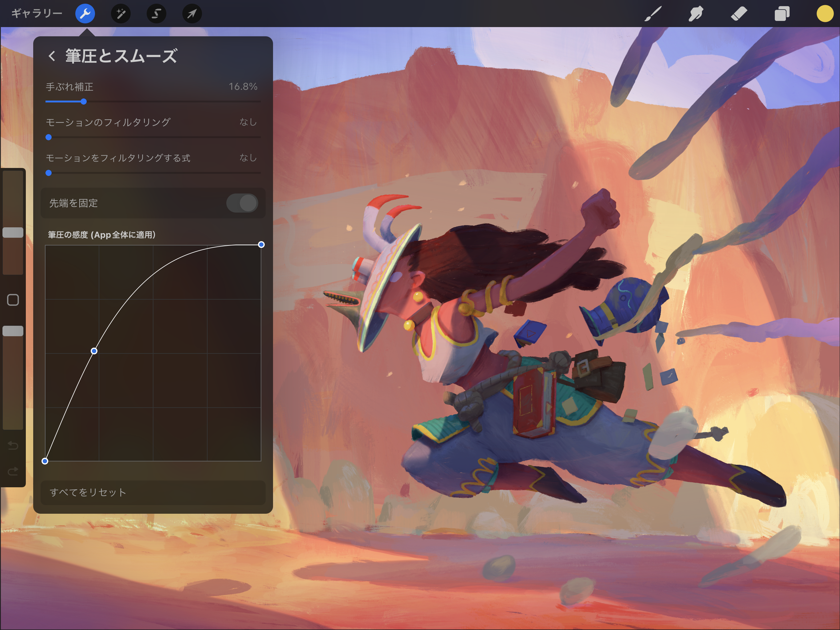Click the モーションのフィルタリング slider handle

click(x=49, y=137)
